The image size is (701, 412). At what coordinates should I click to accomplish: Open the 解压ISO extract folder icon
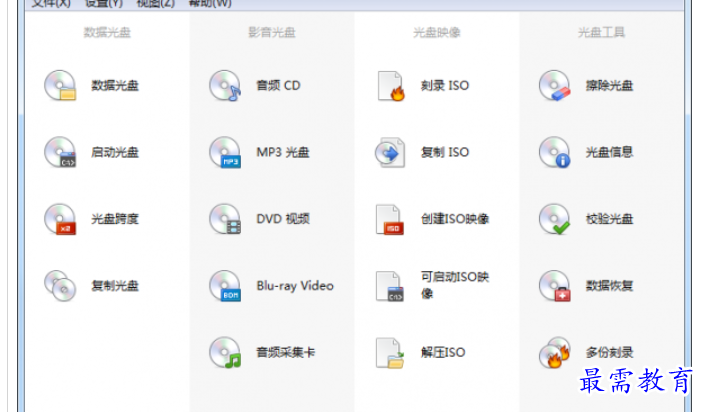pos(390,353)
